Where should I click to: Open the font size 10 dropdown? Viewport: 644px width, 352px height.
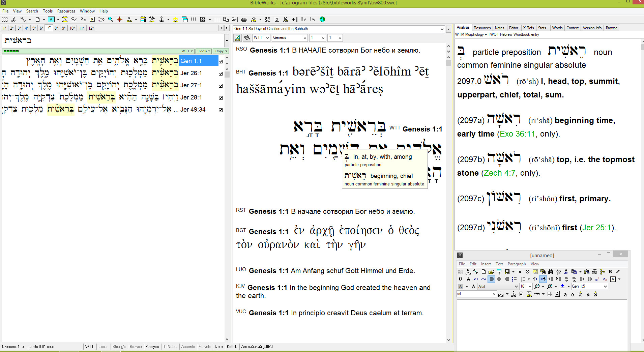[x=526, y=286]
